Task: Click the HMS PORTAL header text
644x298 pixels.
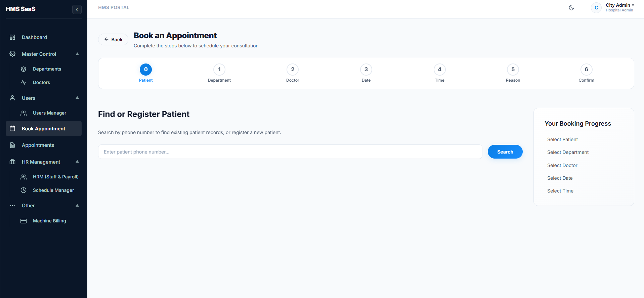Action: click(114, 7)
